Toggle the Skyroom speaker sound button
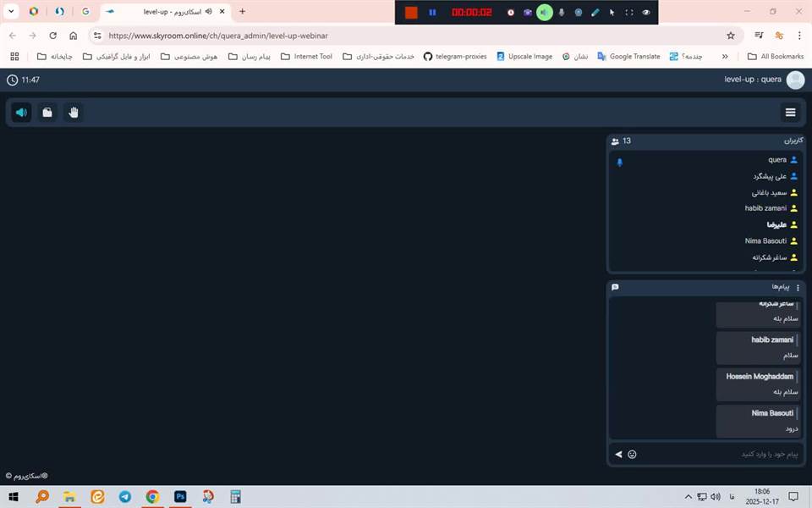812x508 pixels. coord(21,113)
